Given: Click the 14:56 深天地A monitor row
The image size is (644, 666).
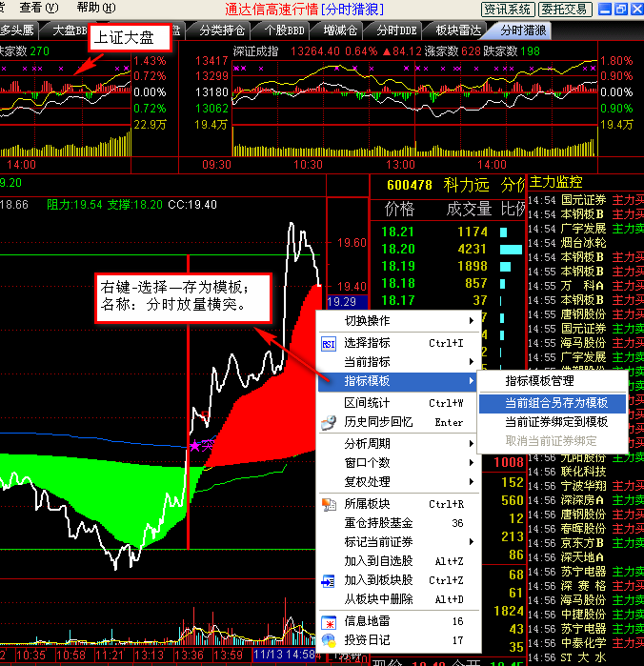Looking at the screenshot, I should 585,557.
